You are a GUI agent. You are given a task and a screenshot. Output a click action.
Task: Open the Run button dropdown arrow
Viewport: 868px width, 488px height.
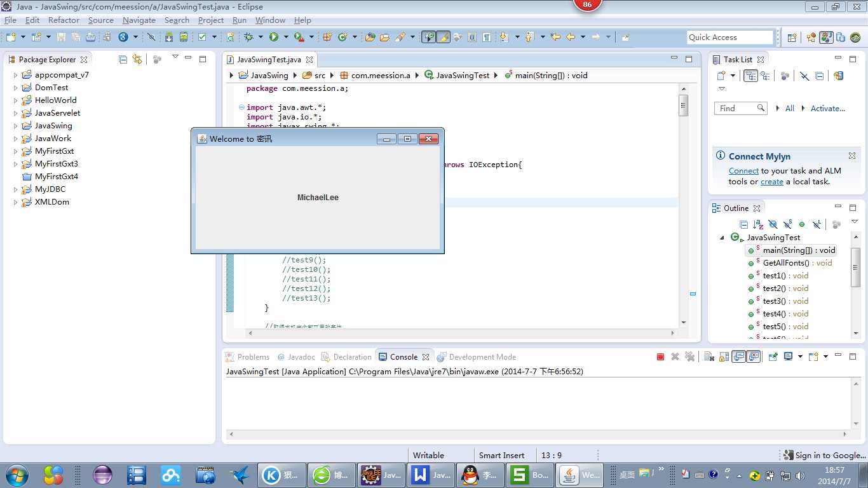(286, 37)
